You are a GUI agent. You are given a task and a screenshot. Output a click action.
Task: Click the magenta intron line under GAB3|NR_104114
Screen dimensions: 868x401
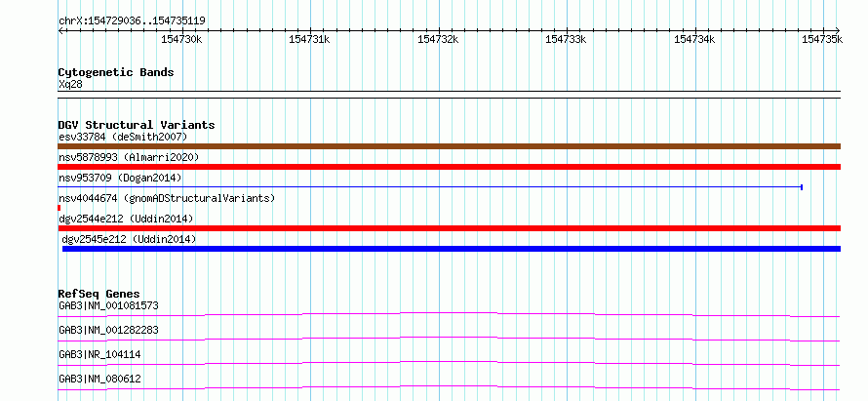click(449, 363)
